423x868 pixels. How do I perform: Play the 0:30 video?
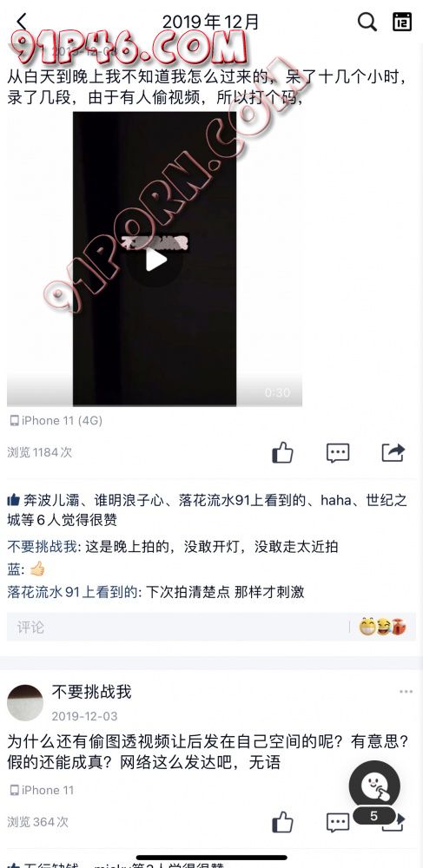[155, 260]
